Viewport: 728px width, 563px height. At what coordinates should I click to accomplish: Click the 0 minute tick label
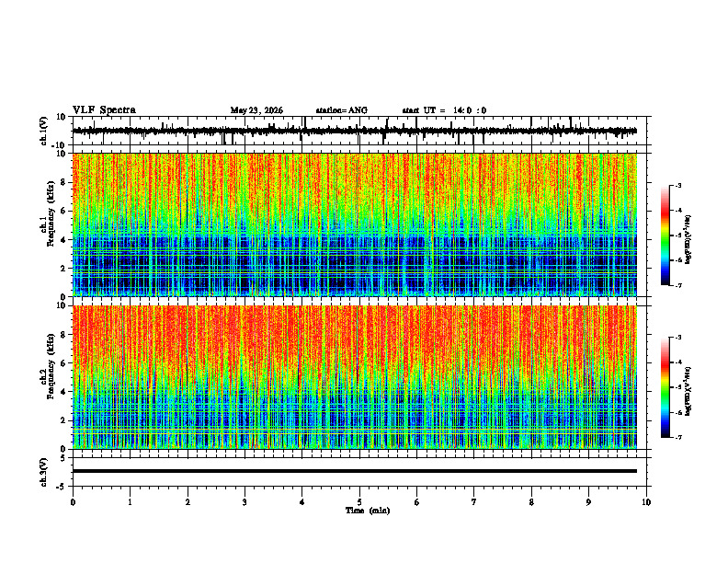tap(73, 502)
